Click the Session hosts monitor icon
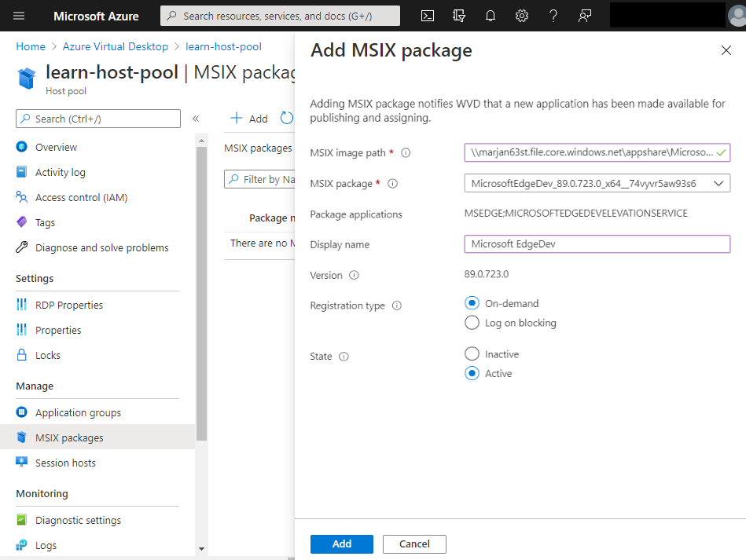Image resolution: width=746 pixels, height=560 pixels. [21, 462]
